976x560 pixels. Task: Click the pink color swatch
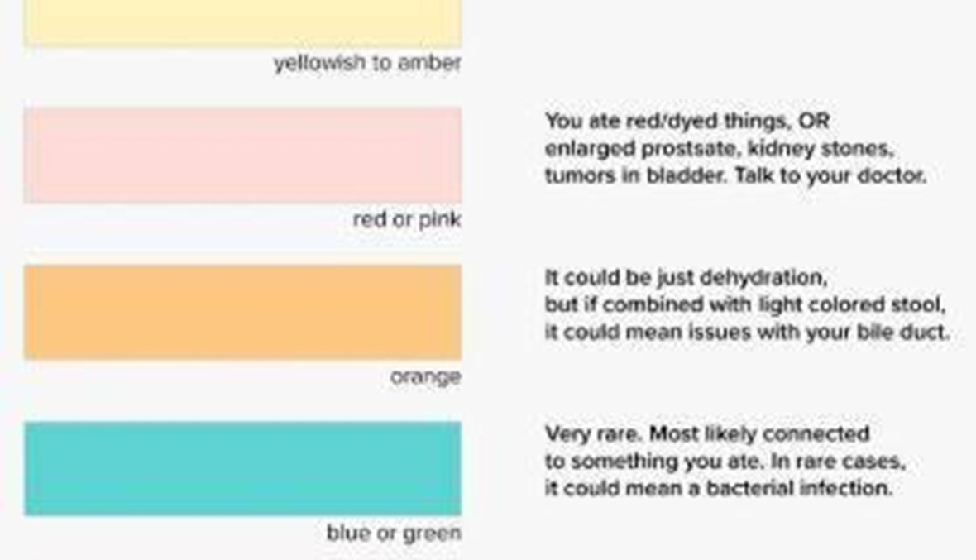tap(242, 155)
